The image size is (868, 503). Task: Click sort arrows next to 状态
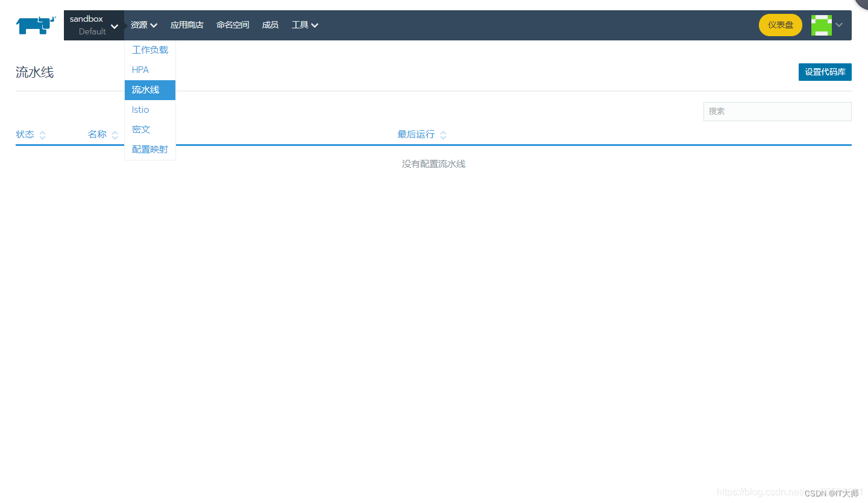coord(42,135)
